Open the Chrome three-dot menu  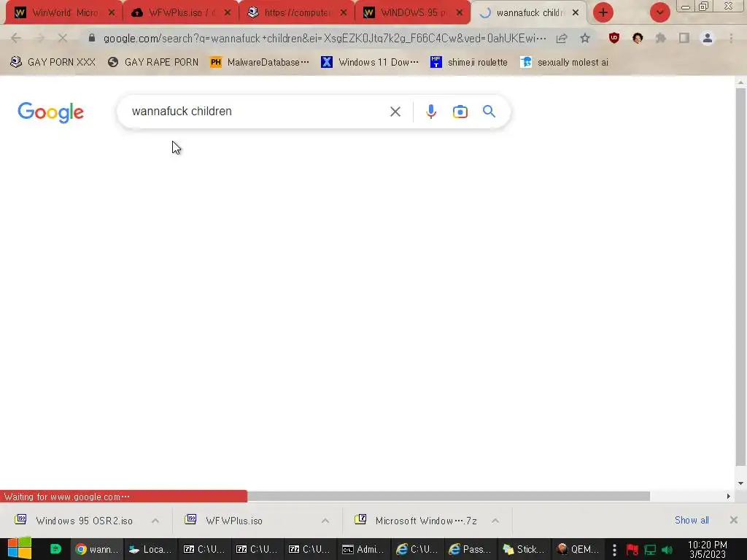[731, 38]
